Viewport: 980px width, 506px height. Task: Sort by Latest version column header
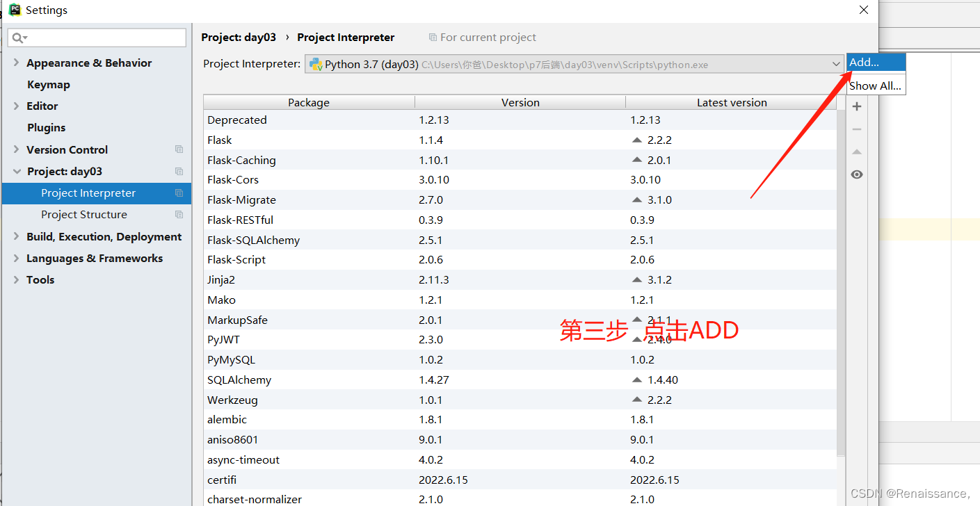[x=732, y=102]
